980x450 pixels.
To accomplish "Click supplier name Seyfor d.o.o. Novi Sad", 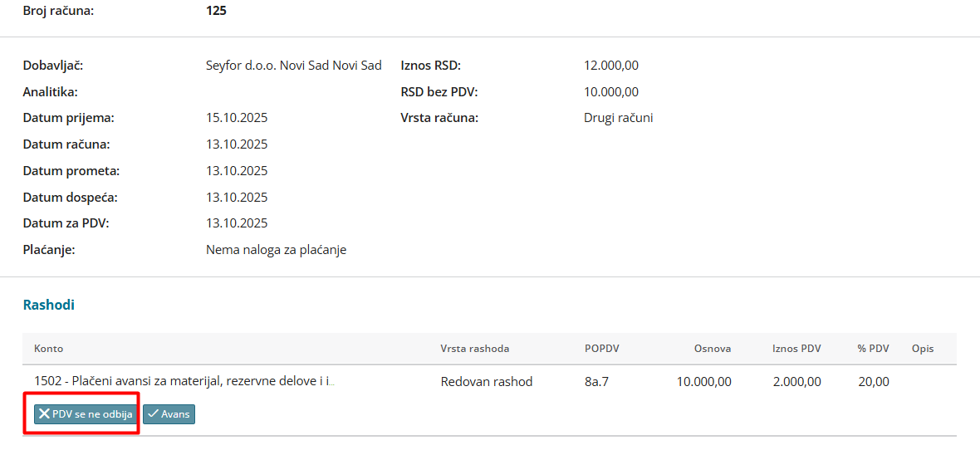I will pyautogui.click(x=293, y=66).
